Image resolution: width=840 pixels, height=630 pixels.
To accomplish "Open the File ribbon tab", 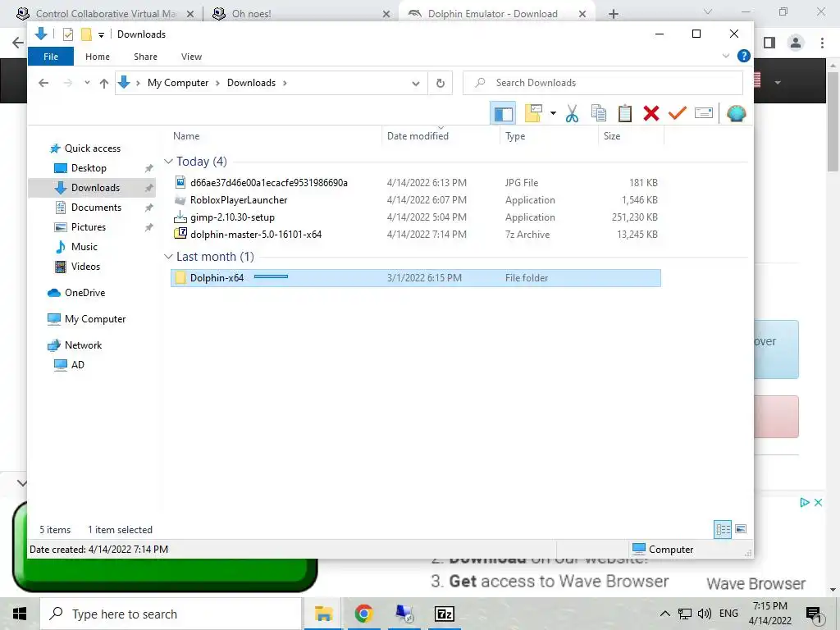I will (51, 57).
